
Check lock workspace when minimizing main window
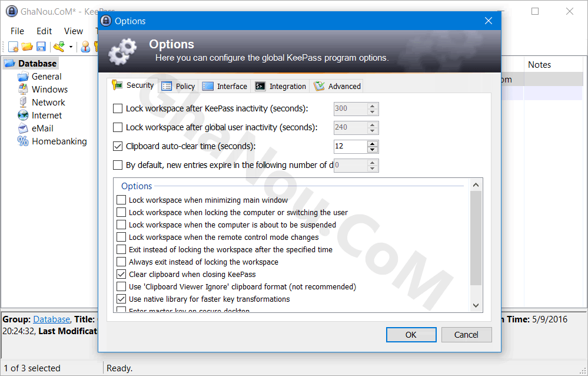tap(121, 200)
